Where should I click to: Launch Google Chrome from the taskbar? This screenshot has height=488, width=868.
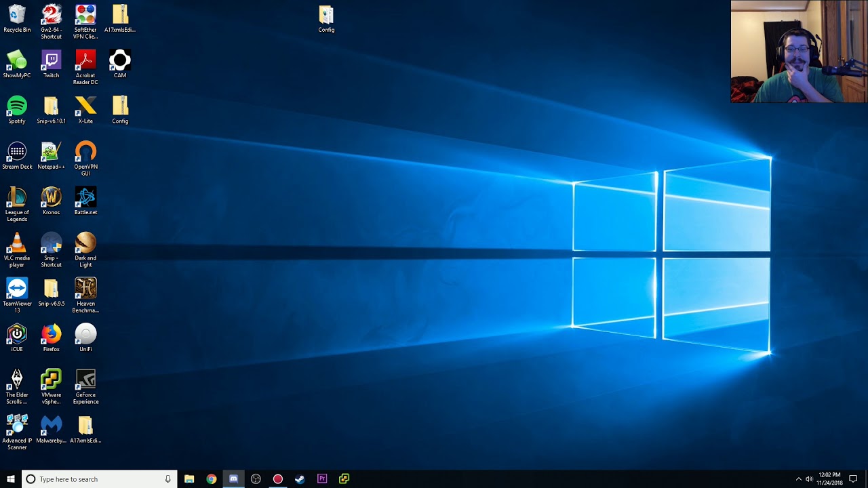pos(212,479)
